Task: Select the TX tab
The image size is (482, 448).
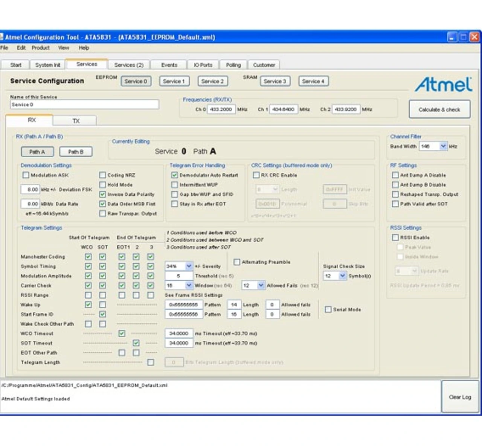Action: [x=76, y=121]
